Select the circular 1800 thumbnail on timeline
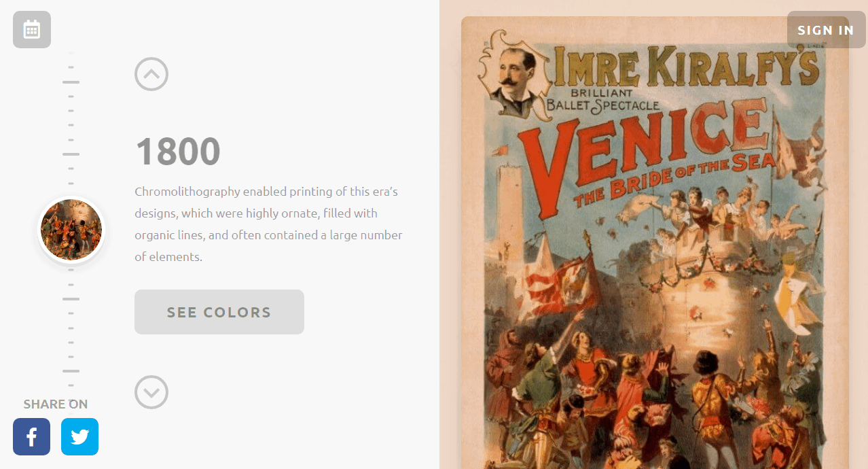 (x=71, y=230)
